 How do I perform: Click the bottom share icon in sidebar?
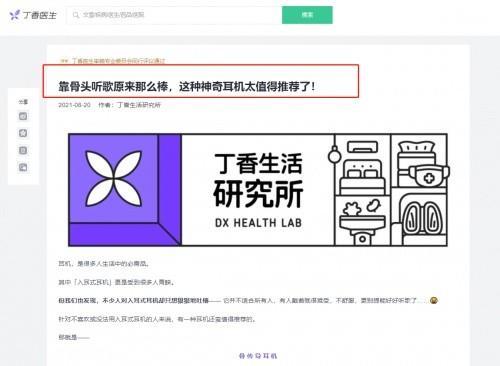pos(23,167)
